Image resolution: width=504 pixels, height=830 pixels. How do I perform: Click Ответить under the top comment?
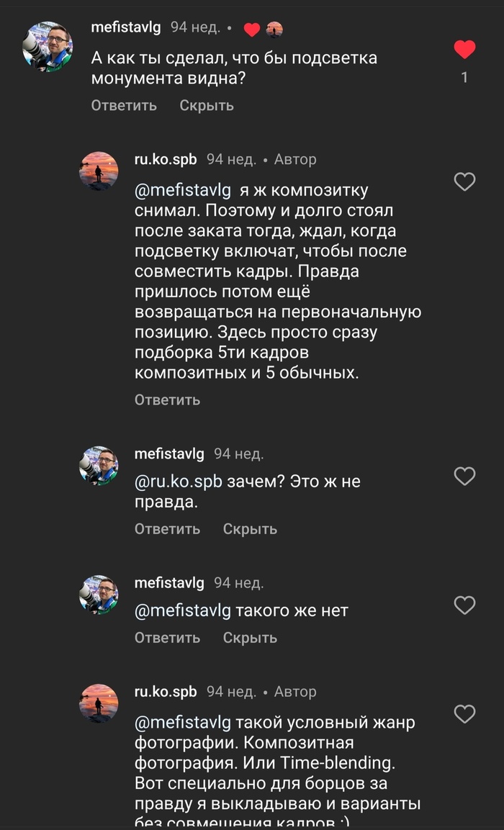coord(124,106)
